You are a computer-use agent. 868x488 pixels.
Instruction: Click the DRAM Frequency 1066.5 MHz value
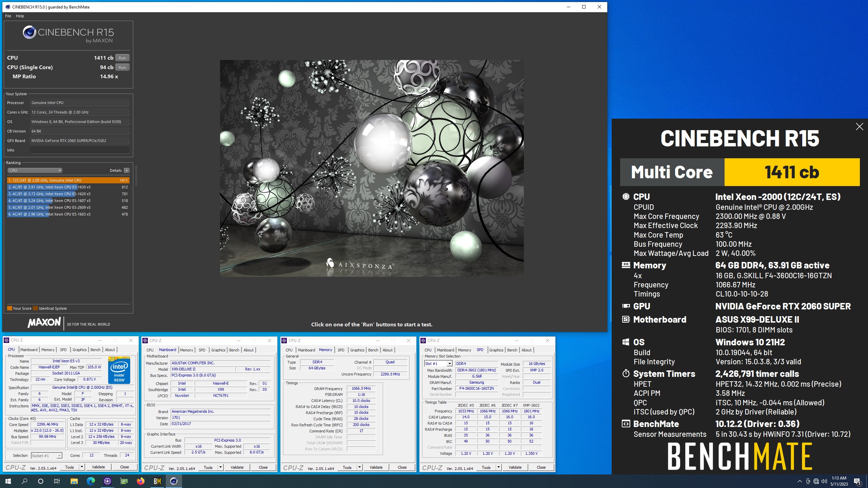point(361,389)
